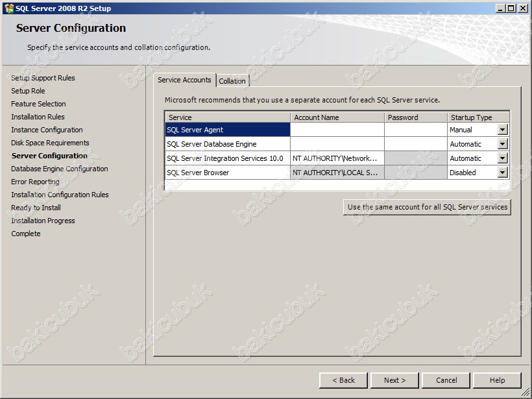The width and height of the screenshot is (532, 399).
Task: Click the Back button
Action: tap(343, 380)
